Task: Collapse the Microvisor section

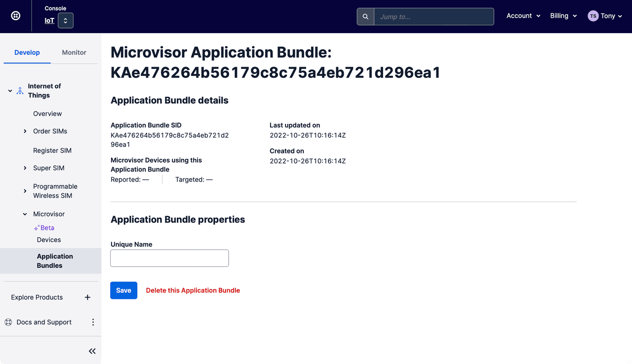Action: coord(25,214)
